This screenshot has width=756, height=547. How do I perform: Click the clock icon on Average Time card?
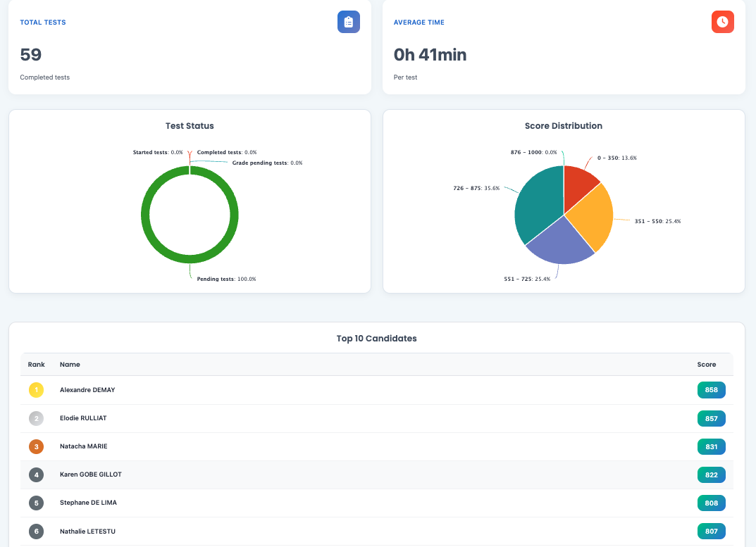pos(722,22)
